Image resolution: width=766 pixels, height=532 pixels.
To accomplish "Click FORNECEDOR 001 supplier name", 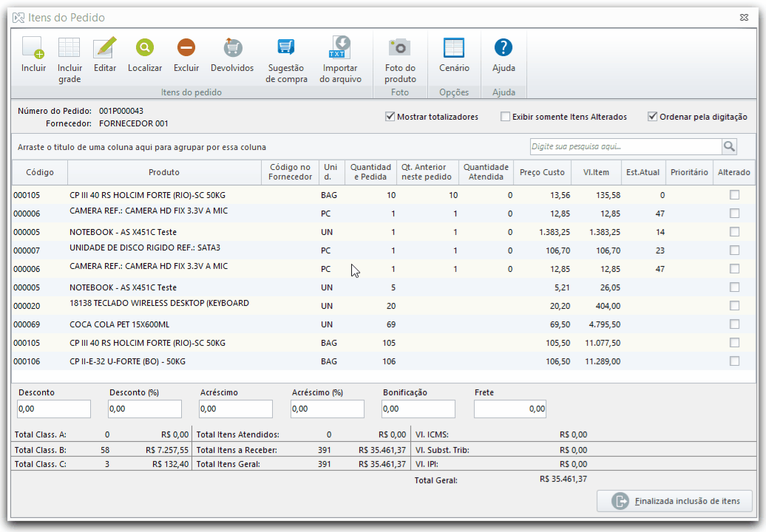I will (x=133, y=123).
